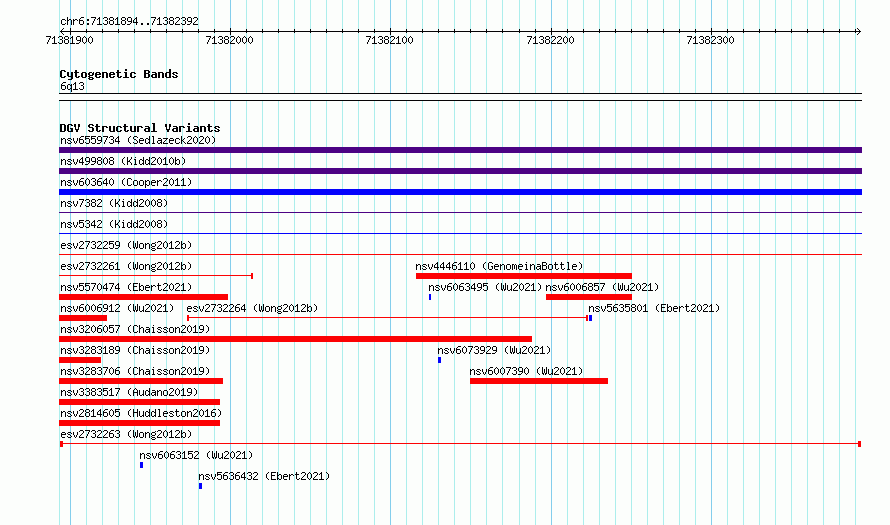Click the nsv5570474 (Ebert2021) text label
The width and height of the screenshot is (890, 525).
[126, 287]
